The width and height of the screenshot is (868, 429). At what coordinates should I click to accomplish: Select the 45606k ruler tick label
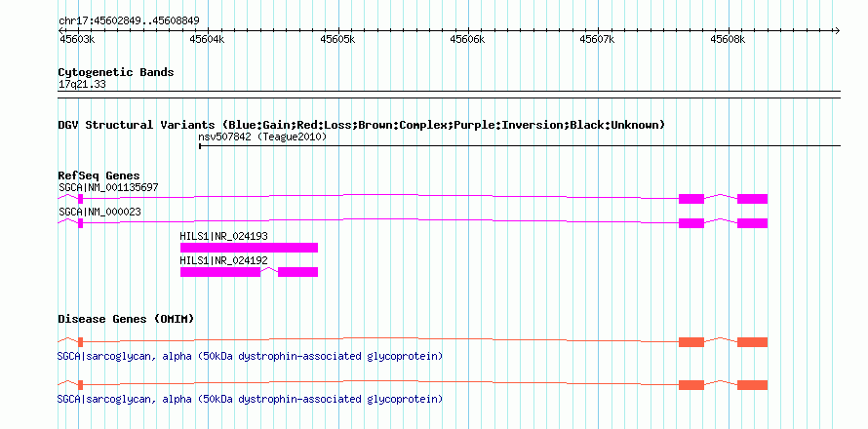pyautogui.click(x=468, y=39)
